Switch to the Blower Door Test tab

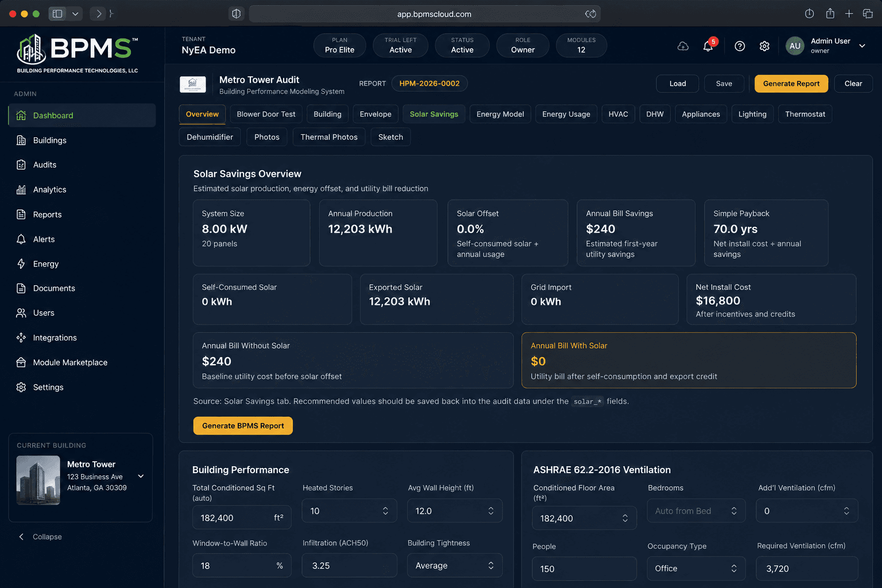point(266,114)
